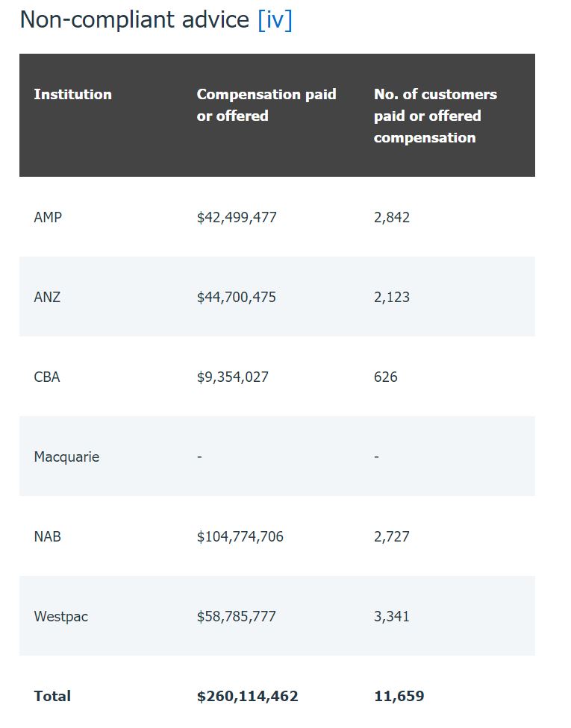
Task: Select the Macquarie institution cell
Action: [x=66, y=456]
